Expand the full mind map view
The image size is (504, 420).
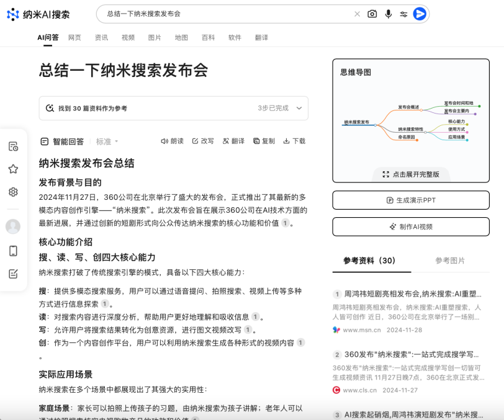[x=411, y=174]
